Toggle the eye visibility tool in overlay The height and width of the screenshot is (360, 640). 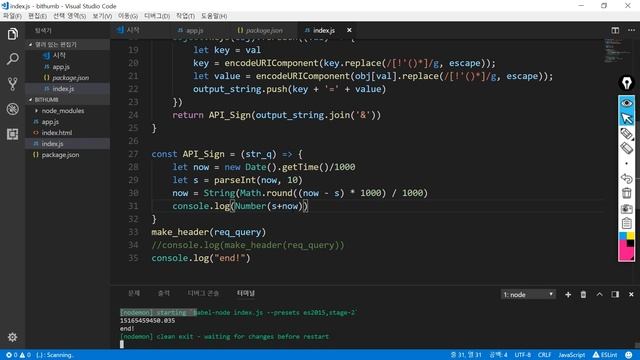tap(627, 103)
